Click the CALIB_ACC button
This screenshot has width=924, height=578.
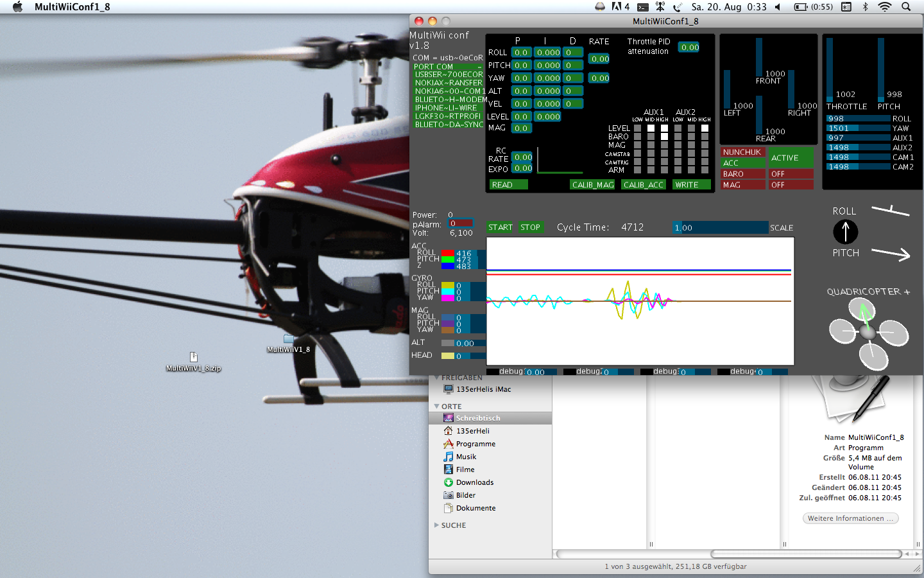coord(644,185)
